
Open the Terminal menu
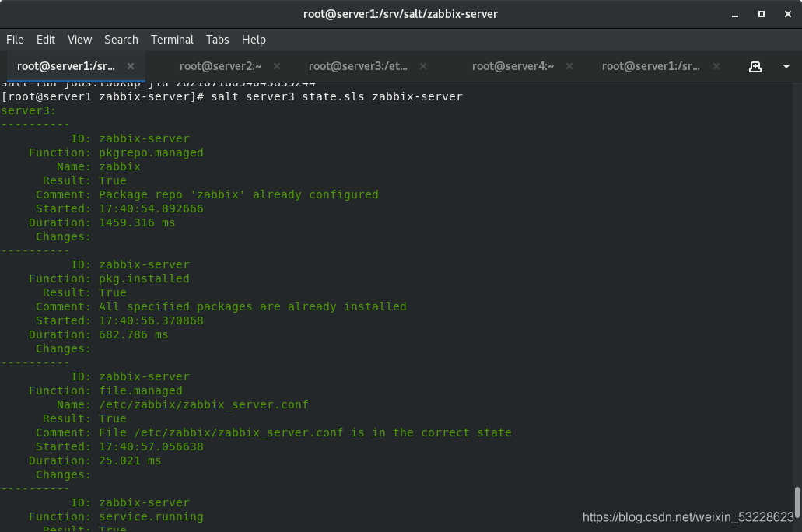(x=172, y=40)
